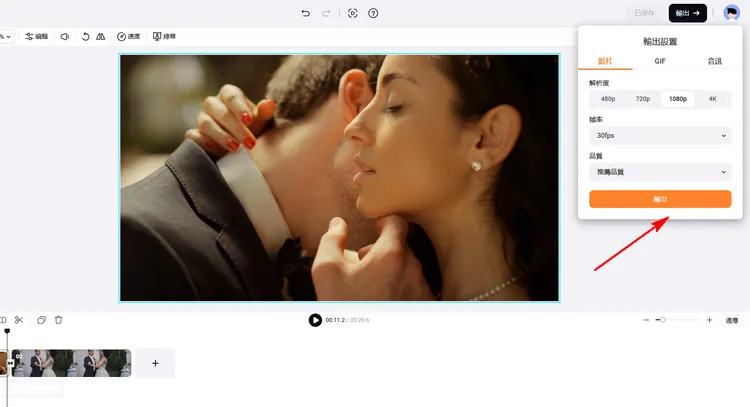Rotate the clip with the rotate icon
Screen dimensions: 750x407
(86, 36)
